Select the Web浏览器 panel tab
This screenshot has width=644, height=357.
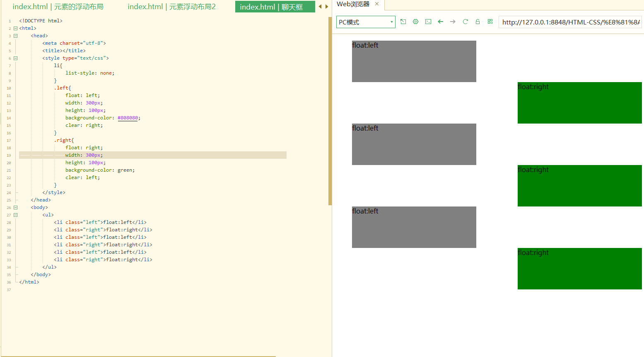pos(353,4)
